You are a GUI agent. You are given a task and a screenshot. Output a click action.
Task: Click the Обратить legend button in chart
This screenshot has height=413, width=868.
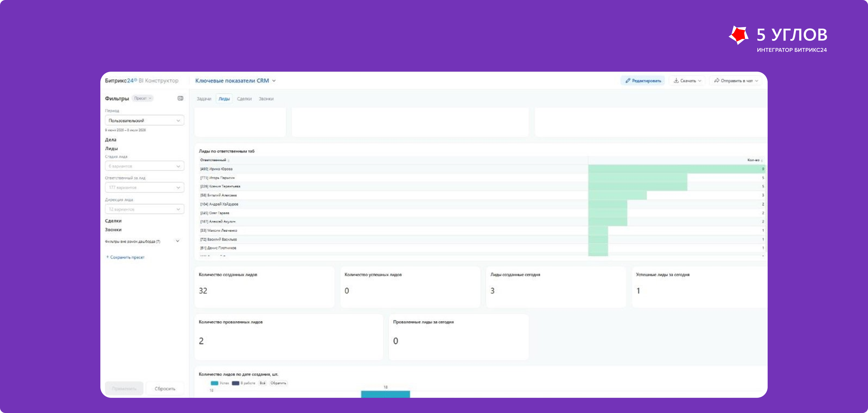point(278,383)
